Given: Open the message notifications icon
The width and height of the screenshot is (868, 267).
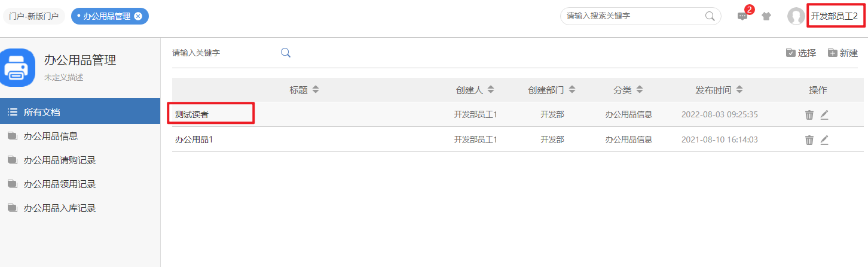Looking at the screenshot, I should (742, 16).
